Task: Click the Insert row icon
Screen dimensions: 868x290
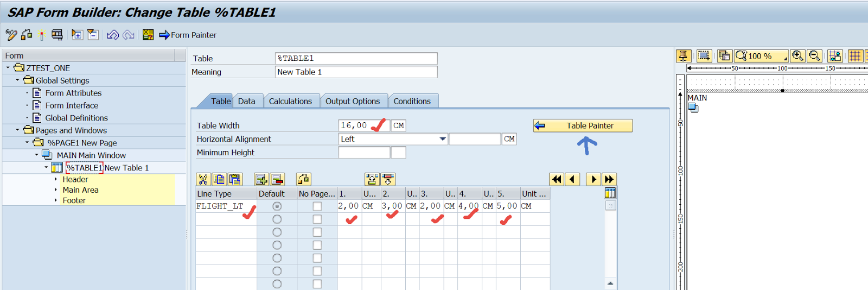Action: (261, 179)
